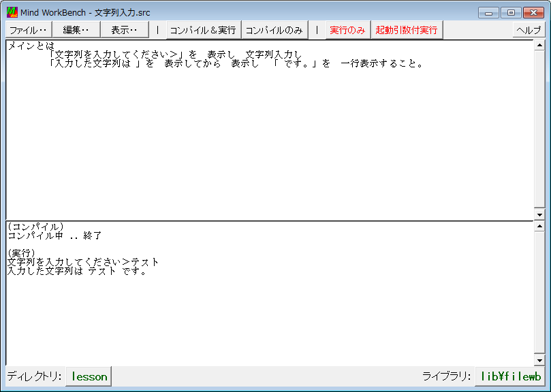The width and height of the screenshot is (551, 392).
Task: Open the 表示 menu
Action: click(125, 30)
